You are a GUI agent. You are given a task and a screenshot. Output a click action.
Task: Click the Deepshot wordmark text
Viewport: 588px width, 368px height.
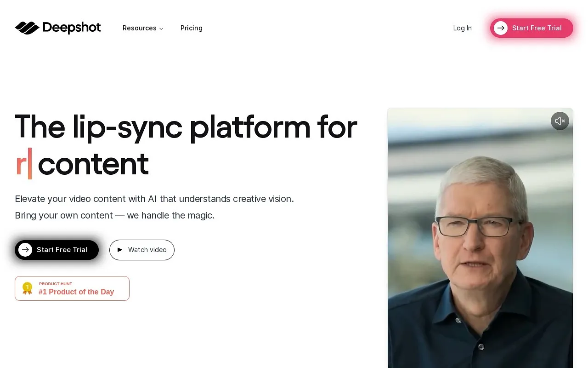pyautogui.click(x=72, y=28)
